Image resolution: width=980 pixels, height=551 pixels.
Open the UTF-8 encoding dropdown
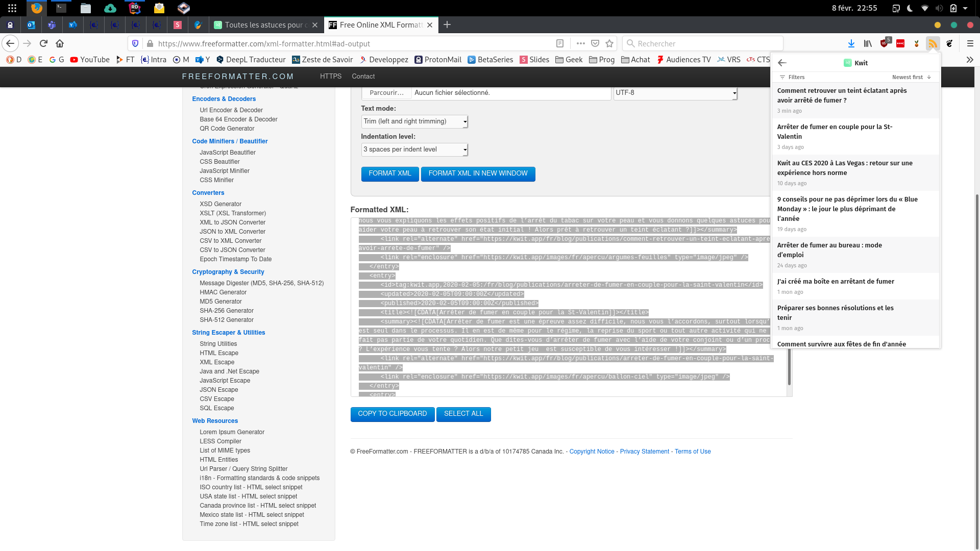click(675, 93)
